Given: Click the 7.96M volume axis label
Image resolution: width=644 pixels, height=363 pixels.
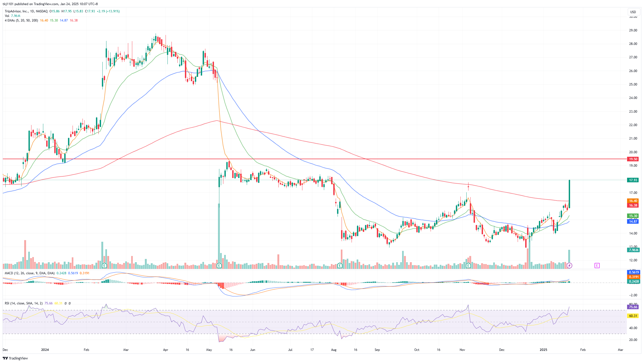Looking at the screenshot, I should click(x=633, y=250).
